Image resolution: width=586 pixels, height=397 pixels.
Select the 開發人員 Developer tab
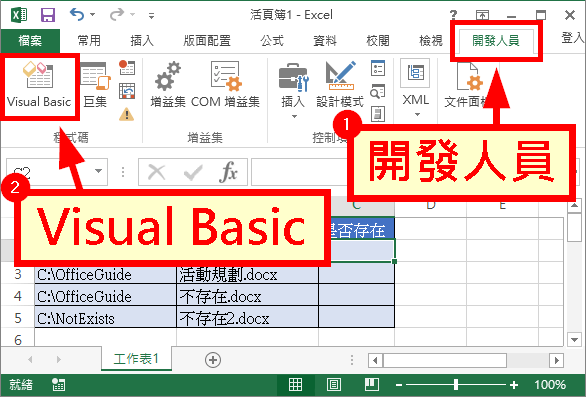pyautogui.click(x=496, y=40)
